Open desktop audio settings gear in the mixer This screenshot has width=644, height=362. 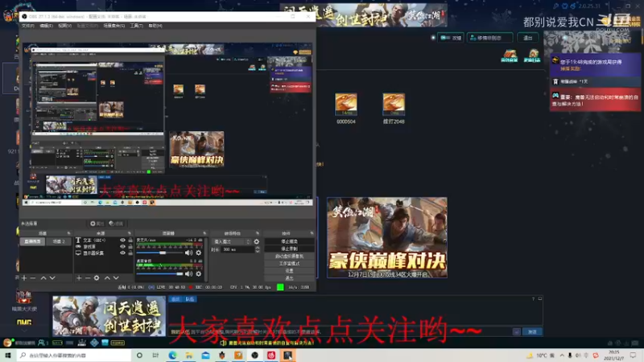point(199,274)
